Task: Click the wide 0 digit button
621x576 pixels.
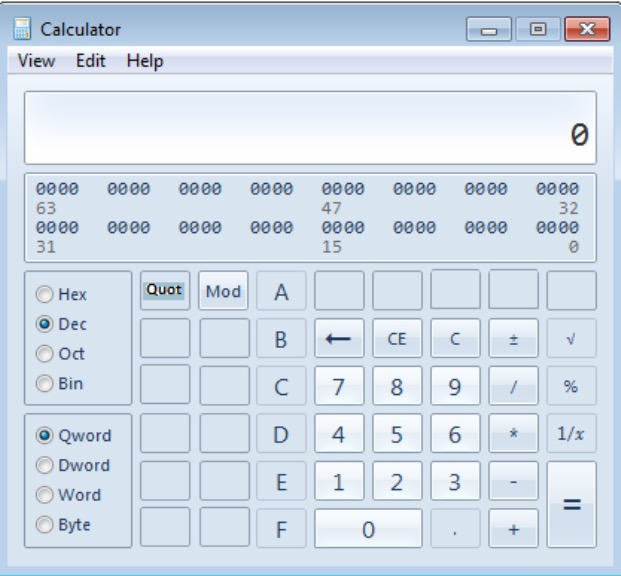Action: [368, 528]
